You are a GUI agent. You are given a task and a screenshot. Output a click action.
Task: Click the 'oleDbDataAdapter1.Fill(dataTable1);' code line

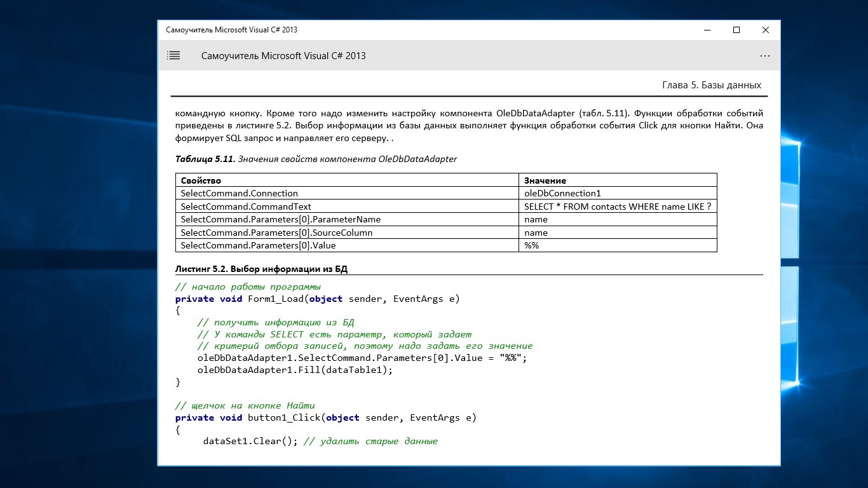295,370
